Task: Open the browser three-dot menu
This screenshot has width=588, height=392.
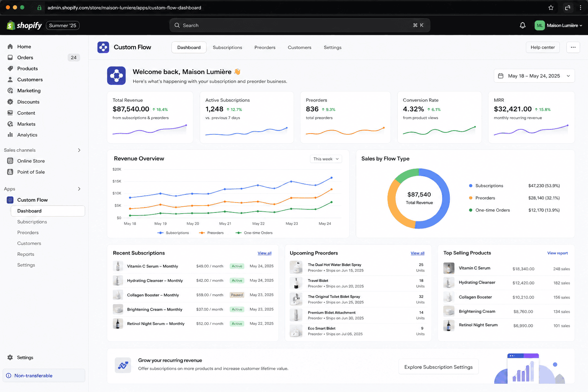Action: [581, 8]
